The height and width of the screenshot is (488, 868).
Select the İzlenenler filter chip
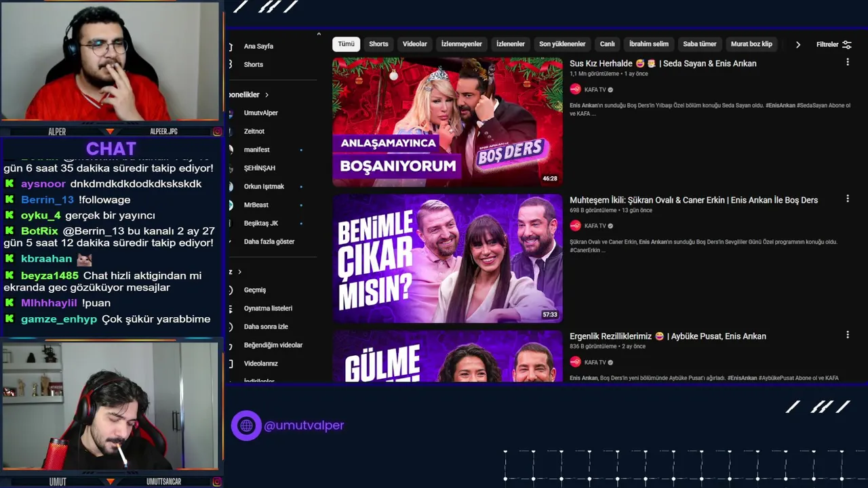point(511,44)
